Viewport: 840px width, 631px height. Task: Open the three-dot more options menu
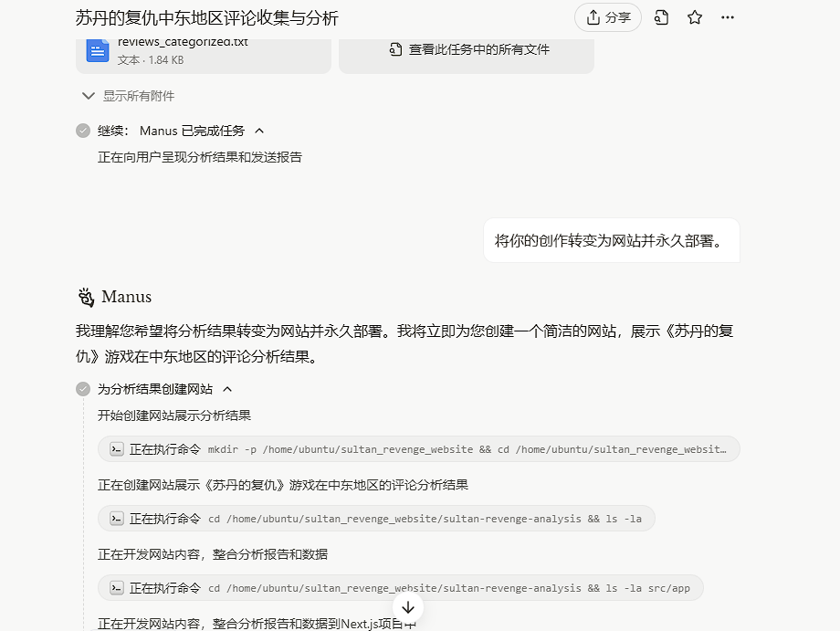pyautogui.click(x=728, y=17)
